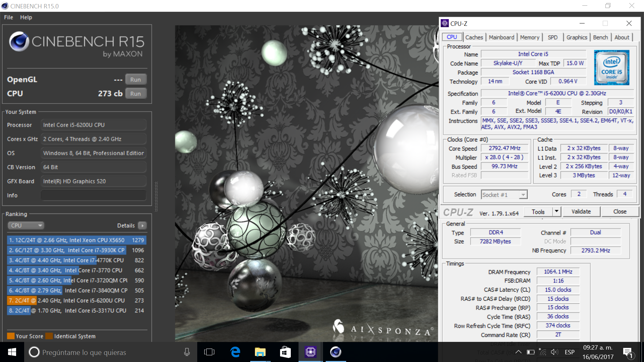Click the Details arrow button
Screen dimensions: 644x362
point(142,226)
